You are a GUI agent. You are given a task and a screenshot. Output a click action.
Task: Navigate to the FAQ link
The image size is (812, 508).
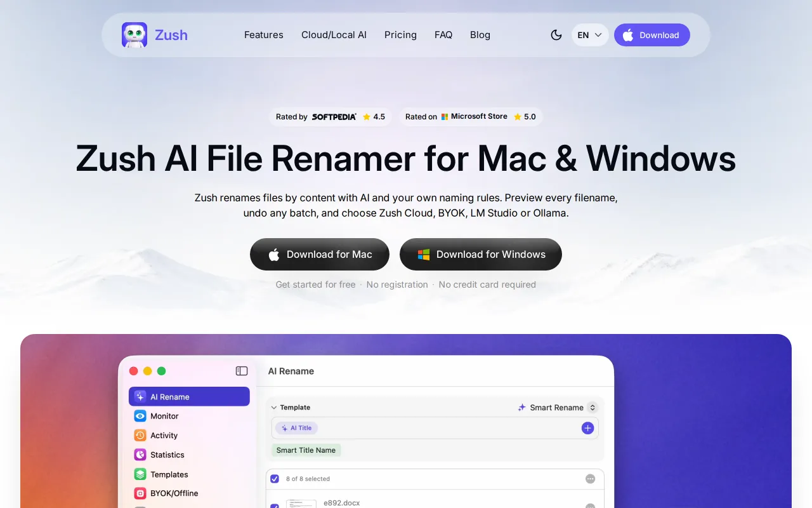[x=443, y=35]
